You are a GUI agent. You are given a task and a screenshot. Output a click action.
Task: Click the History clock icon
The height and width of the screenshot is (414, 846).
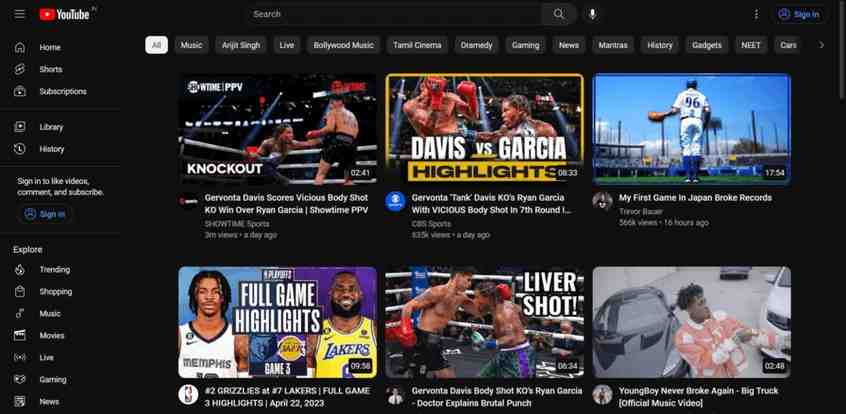coord(20,149)
